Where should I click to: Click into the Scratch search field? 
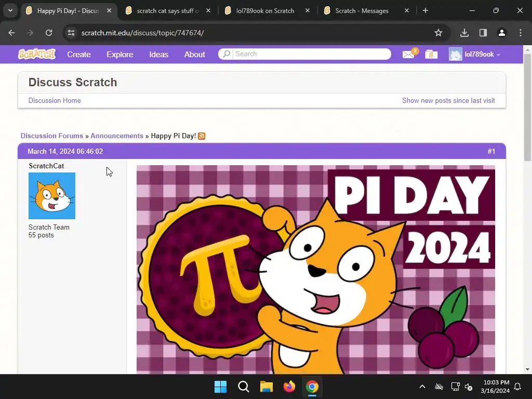312,54
